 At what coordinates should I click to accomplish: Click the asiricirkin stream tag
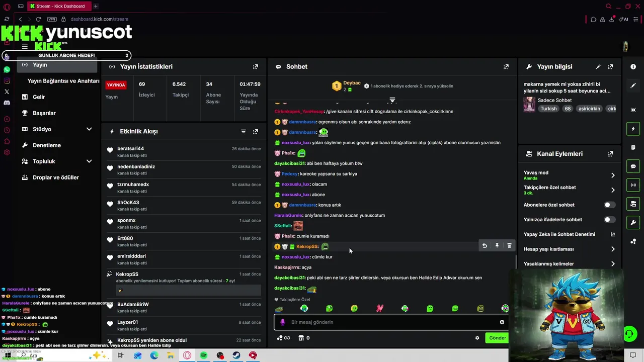pyautogui.click(x=589, y=109)
